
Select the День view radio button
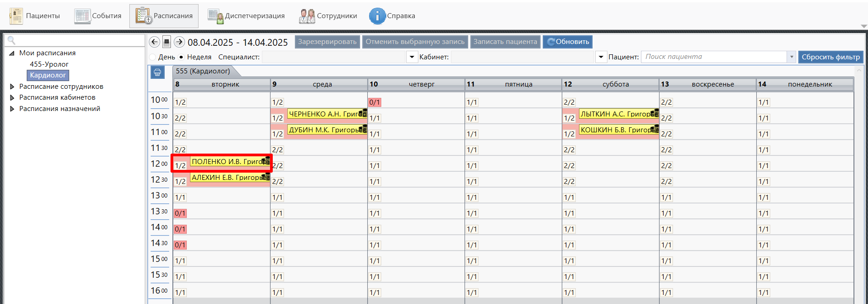(x=153, y=57)
